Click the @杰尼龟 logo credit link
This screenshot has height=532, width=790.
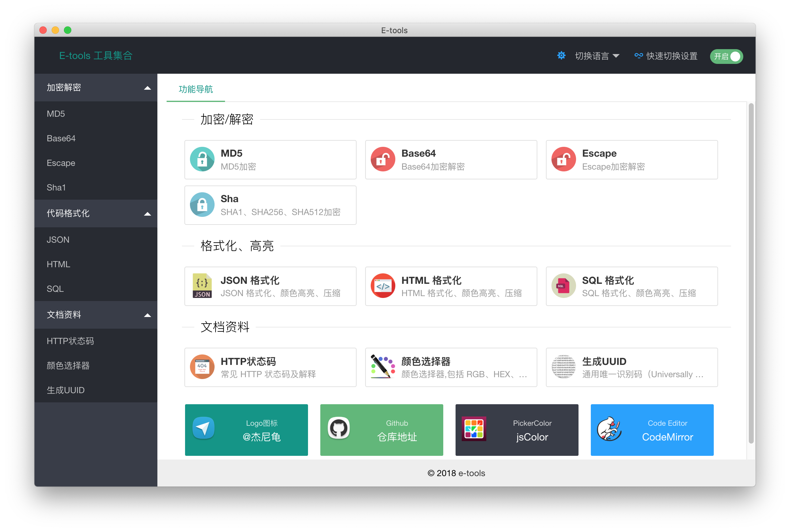pyautogui.click(x=247, y=429)
